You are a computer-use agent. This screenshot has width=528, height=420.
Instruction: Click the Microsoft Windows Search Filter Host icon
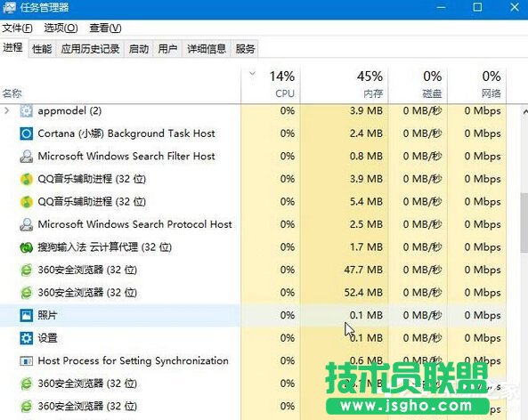[26, 156]
